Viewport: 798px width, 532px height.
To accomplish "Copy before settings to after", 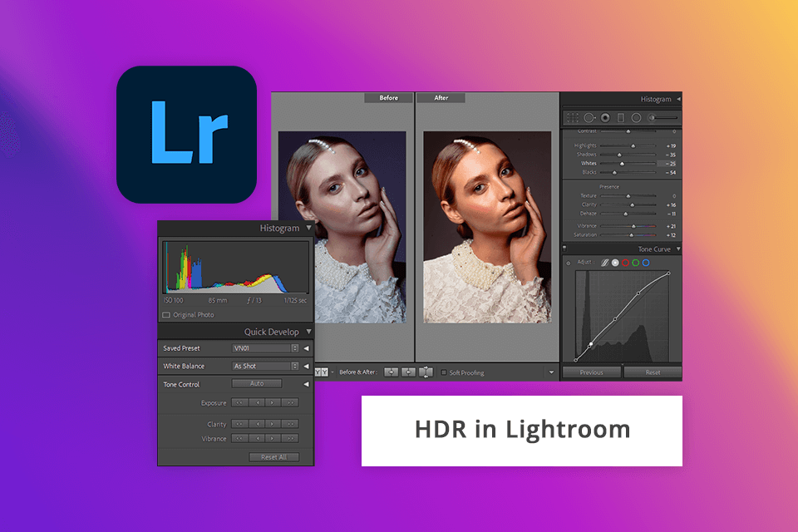I will 391,372.
